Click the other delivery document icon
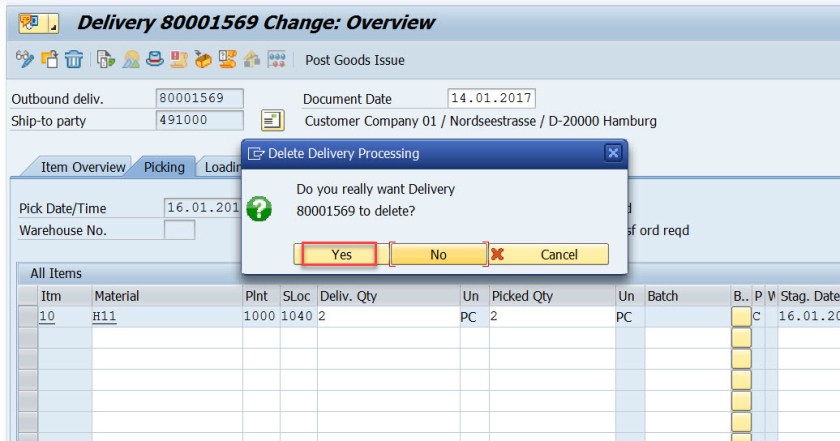840x441 pixels. (x=50, y=59)
